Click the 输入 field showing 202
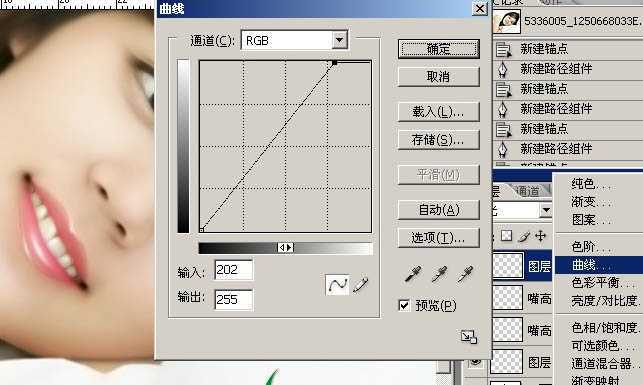This screenshot has height=385, width=643. click(x=234, y=269)
